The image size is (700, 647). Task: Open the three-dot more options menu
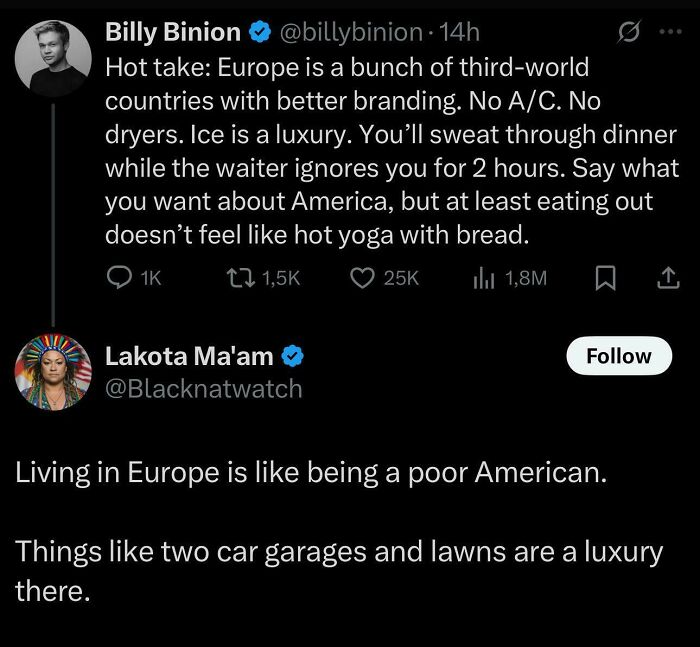click(668, 33)
